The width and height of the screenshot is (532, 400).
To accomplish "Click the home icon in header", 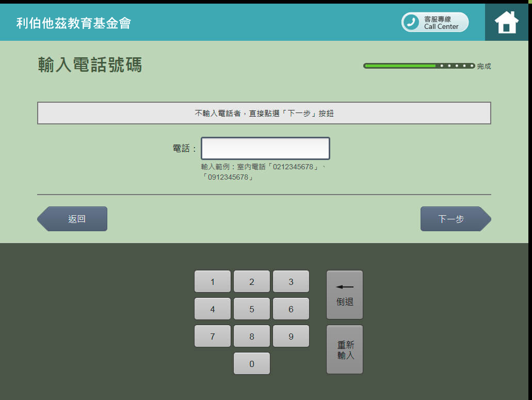I will pos(506,22).
